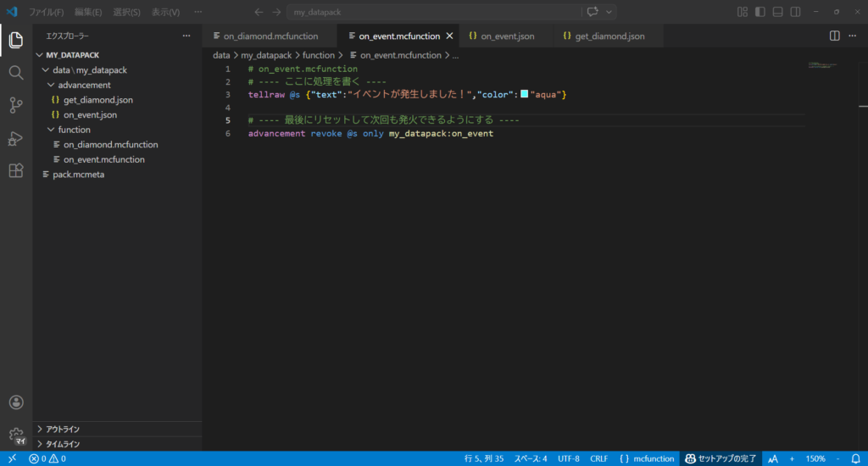Open the Source Control view
The image size is (868, 466).
point(15,105)
